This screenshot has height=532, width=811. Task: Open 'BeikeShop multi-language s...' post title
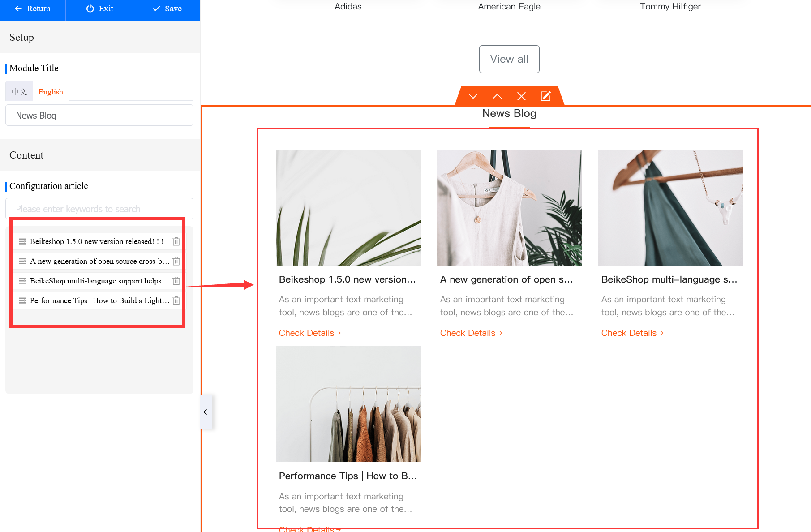pos(669,279)
